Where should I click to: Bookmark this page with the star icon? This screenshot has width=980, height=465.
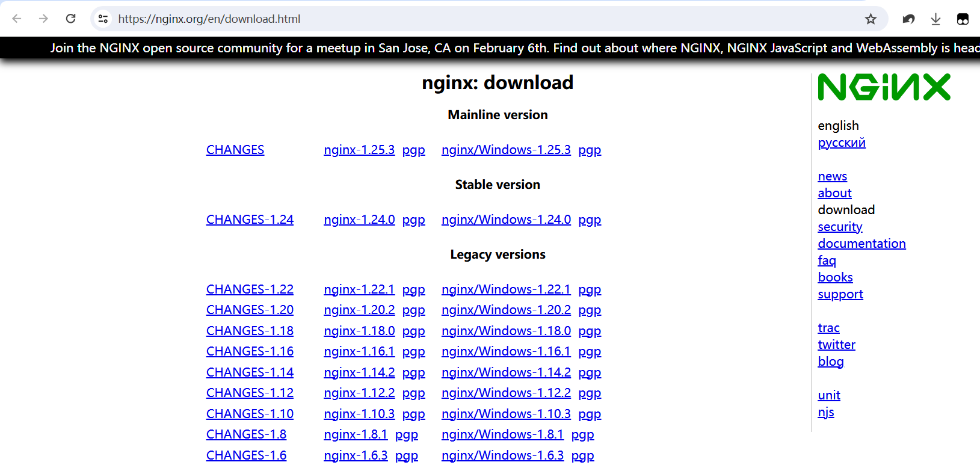871,19
